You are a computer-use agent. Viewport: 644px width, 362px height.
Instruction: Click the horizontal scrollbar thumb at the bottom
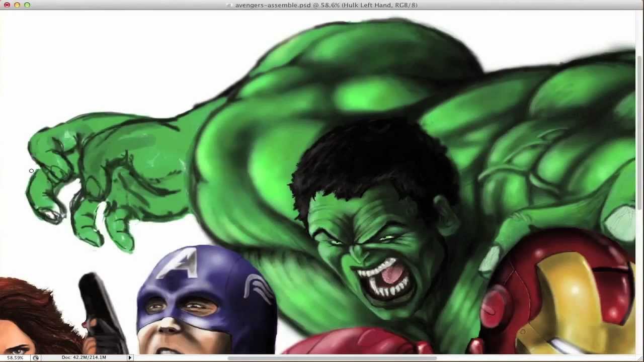[332, 358]
